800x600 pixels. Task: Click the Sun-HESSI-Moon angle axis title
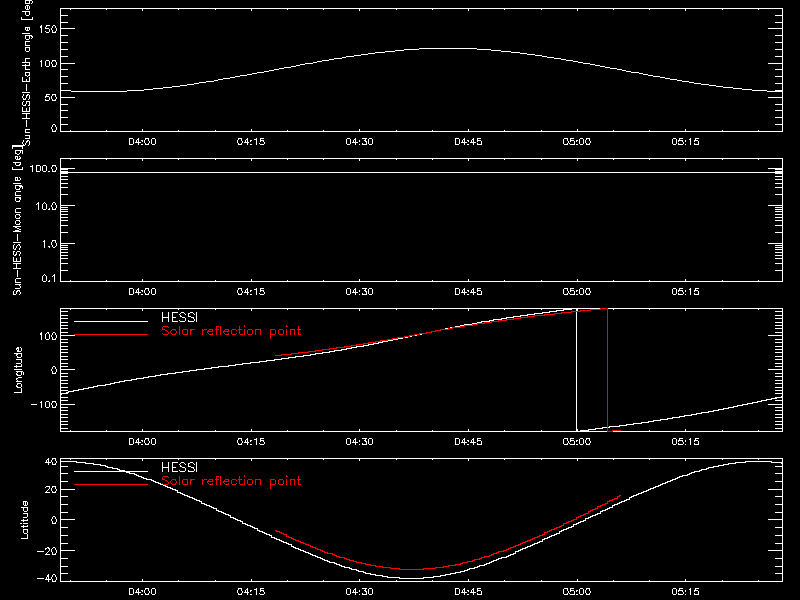[x=18, y=220]
